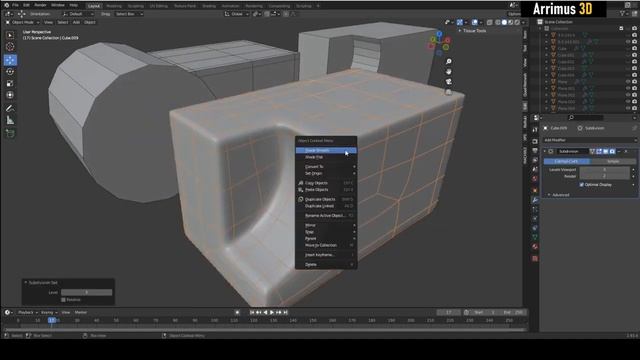Open the Playback dropdown in timeline

pos(28,313)
